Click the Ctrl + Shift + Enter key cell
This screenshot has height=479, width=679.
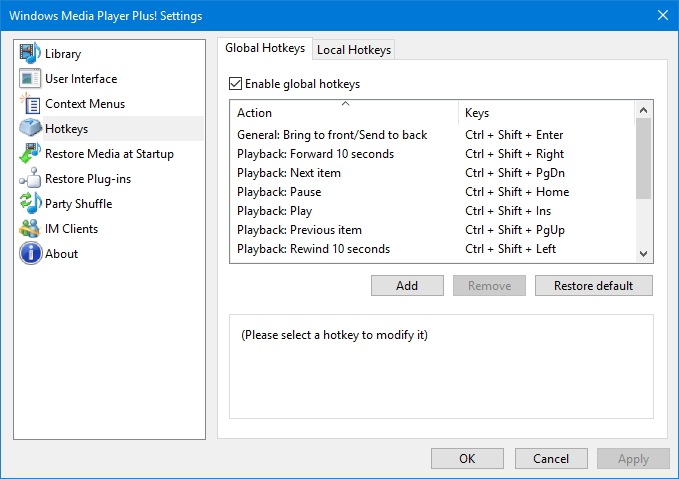[514, 135]
